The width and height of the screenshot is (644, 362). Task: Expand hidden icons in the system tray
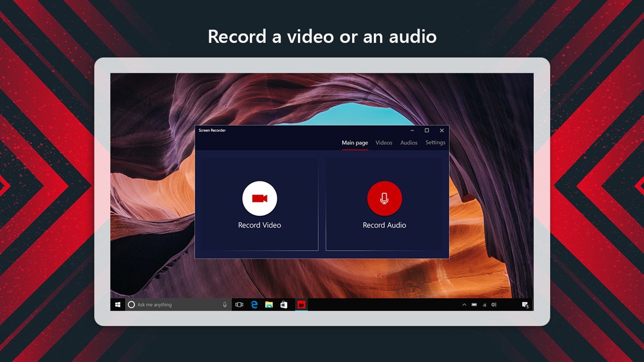point(464,304)
